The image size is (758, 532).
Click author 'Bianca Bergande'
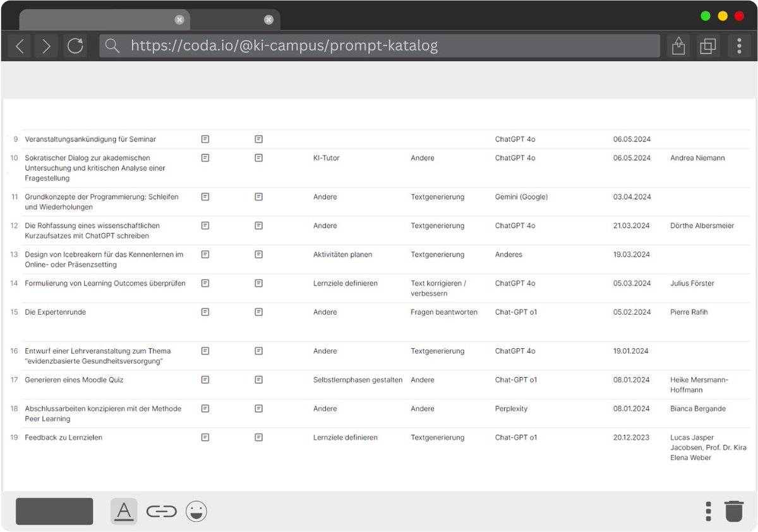698,409
